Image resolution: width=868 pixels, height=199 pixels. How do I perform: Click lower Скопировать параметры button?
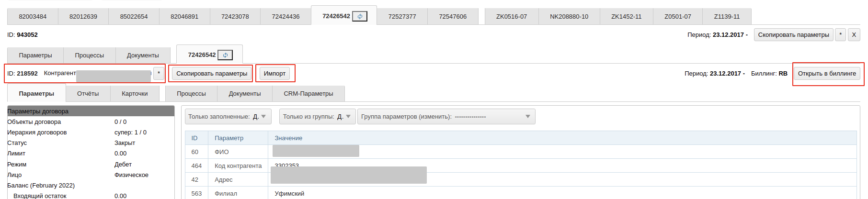pyautogui.click(x=212, y=73)
